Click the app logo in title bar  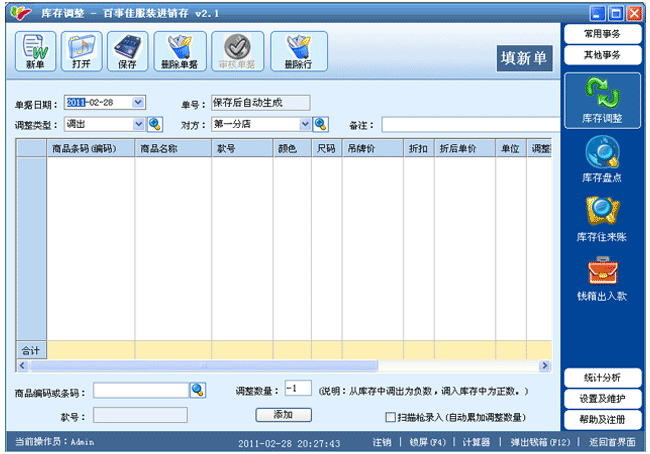20,13
